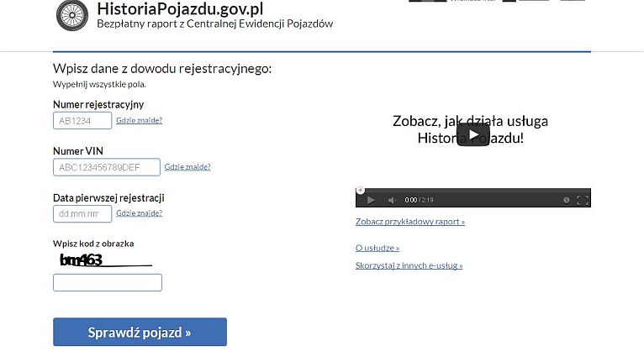Click the info icon in the video control bar

tap(566, 200)
